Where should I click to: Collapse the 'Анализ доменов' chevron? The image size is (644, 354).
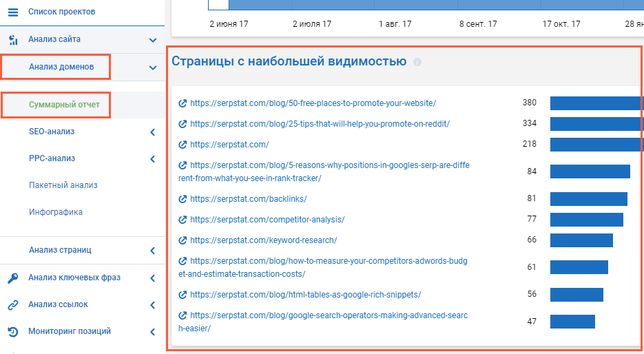pos(153,67)
